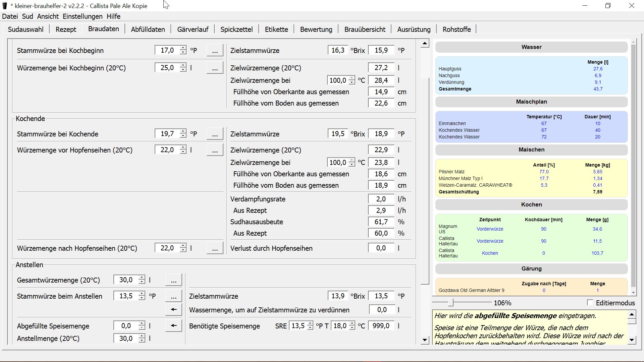Open ellipsis button for Gesamtwürzemenge
Viewport: 644px width, 362px height.
[173, 280]
